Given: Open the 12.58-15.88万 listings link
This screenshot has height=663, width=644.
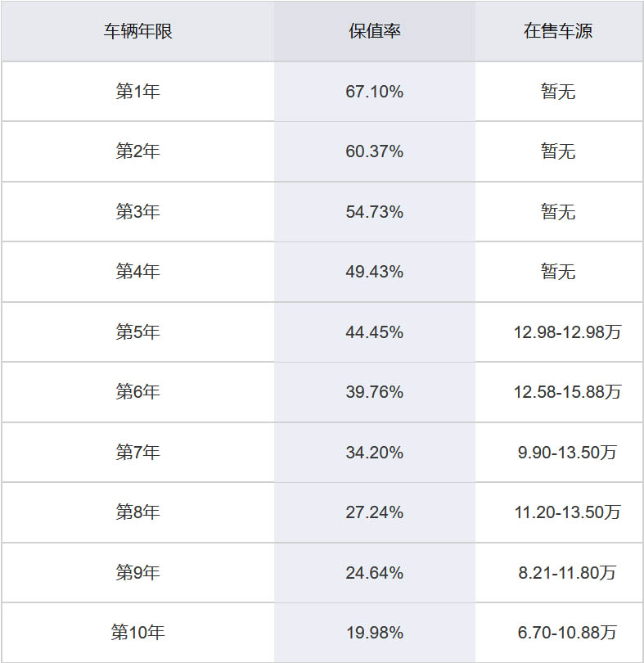Looking at the screenshot, I should tap(567, 392).
